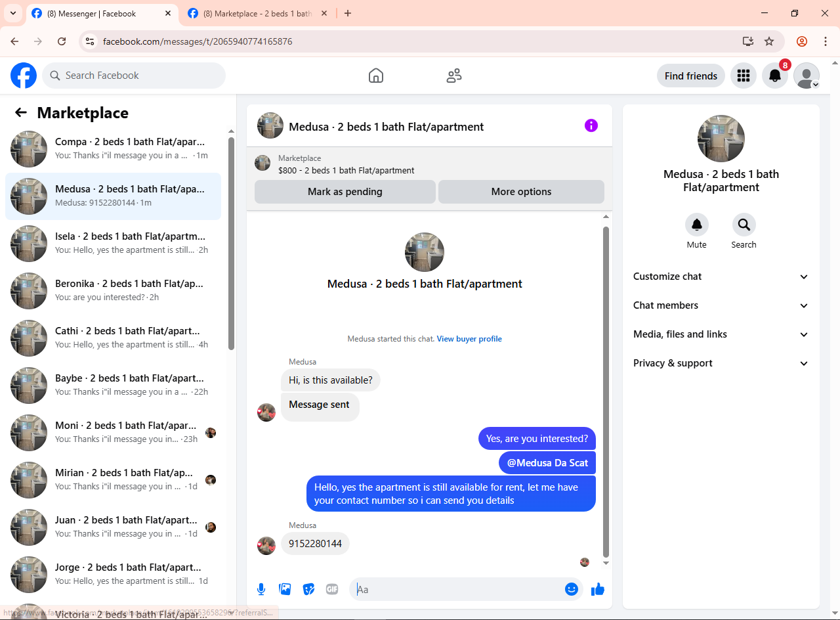This screenshot has width=840, height=620.
Task: Click the conversation list scrollbar
Action: click(231, 243)
